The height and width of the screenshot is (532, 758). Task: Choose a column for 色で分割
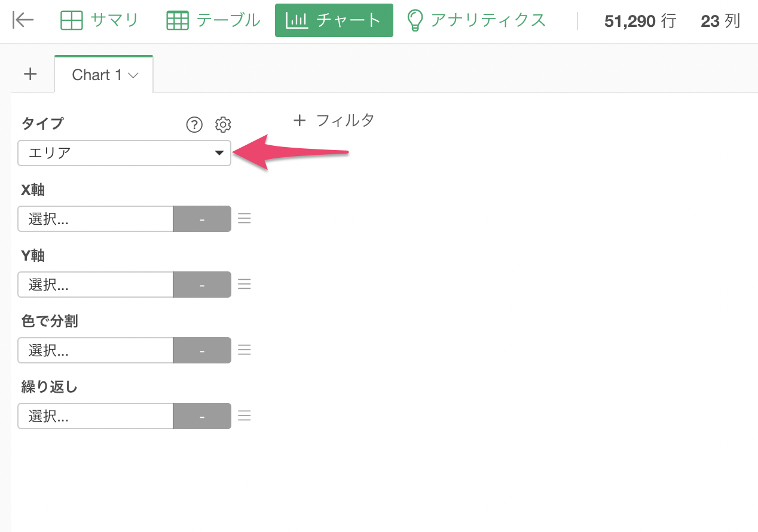coord(96,350)
